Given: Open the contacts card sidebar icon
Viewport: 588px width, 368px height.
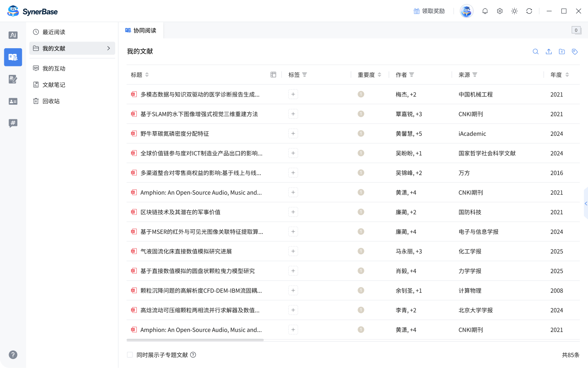Looking at the screenshot, I should point(13,101).
